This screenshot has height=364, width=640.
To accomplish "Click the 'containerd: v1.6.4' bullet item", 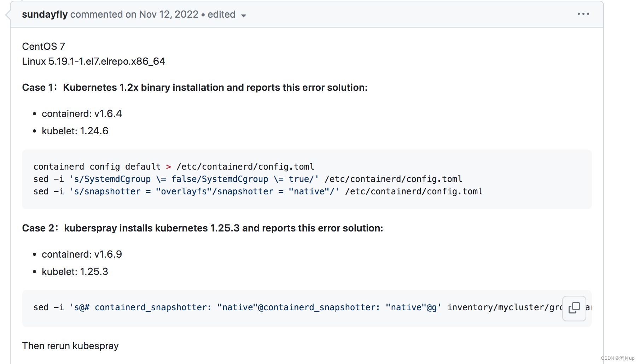I will click(x=82, y=114).
